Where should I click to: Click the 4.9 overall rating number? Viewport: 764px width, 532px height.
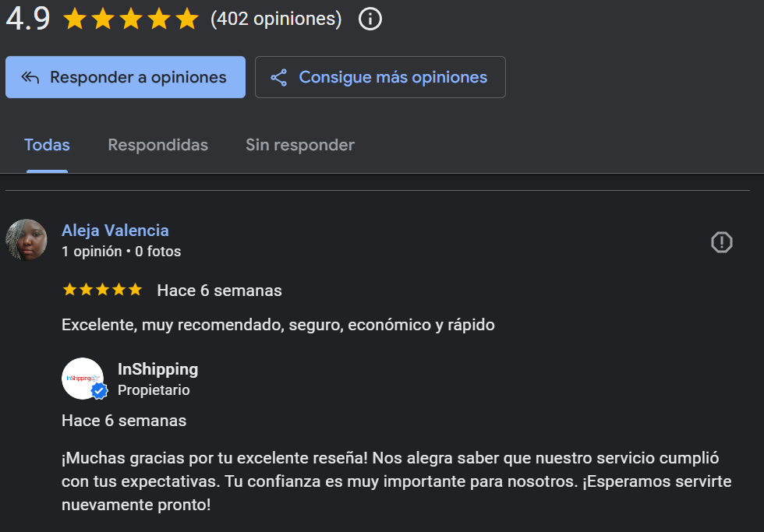point(28,19)
